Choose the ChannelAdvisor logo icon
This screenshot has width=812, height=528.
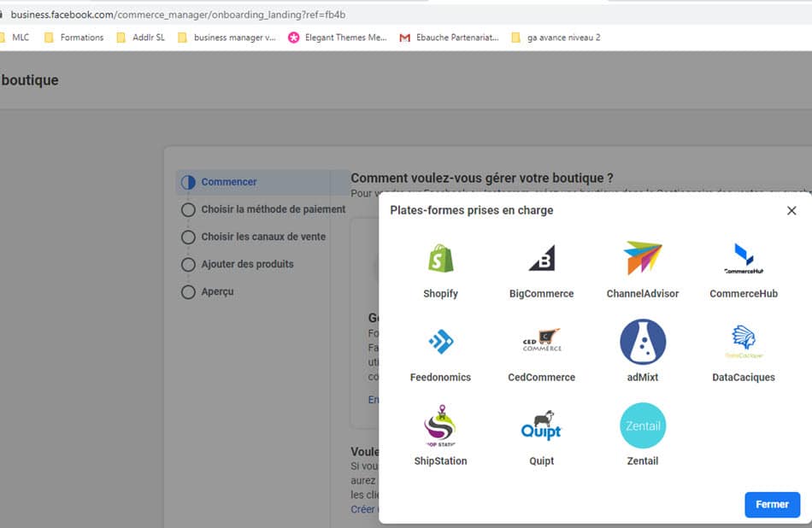click(643, 257)
